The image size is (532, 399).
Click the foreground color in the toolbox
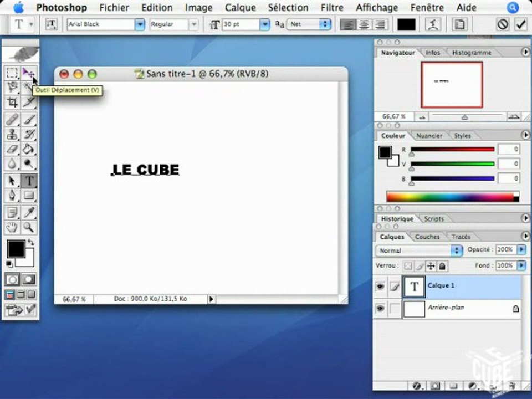[16, 249]
